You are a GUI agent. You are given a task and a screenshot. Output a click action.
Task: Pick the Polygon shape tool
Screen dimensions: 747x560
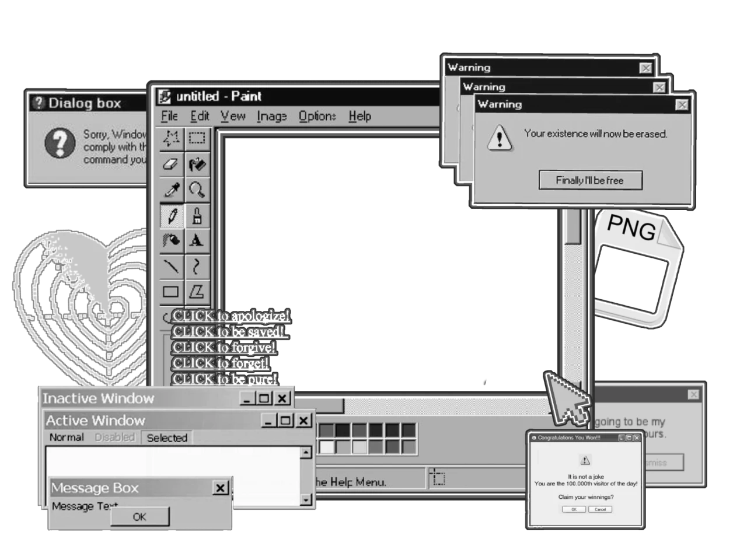[197, 292]
